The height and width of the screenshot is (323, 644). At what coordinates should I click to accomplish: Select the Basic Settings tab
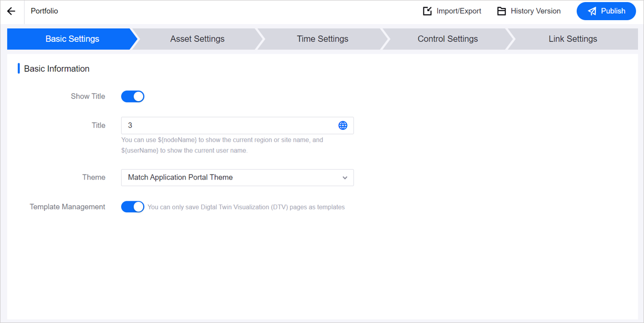72,39
